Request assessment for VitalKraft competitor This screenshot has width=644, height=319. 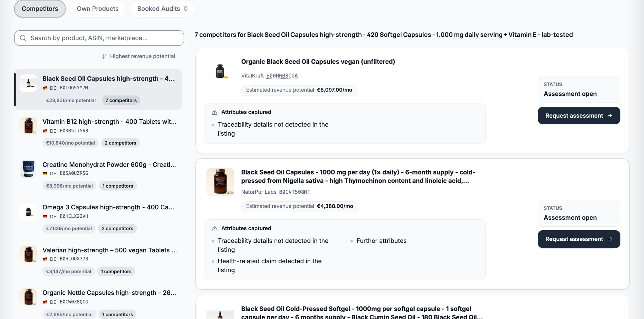(579, 116)
